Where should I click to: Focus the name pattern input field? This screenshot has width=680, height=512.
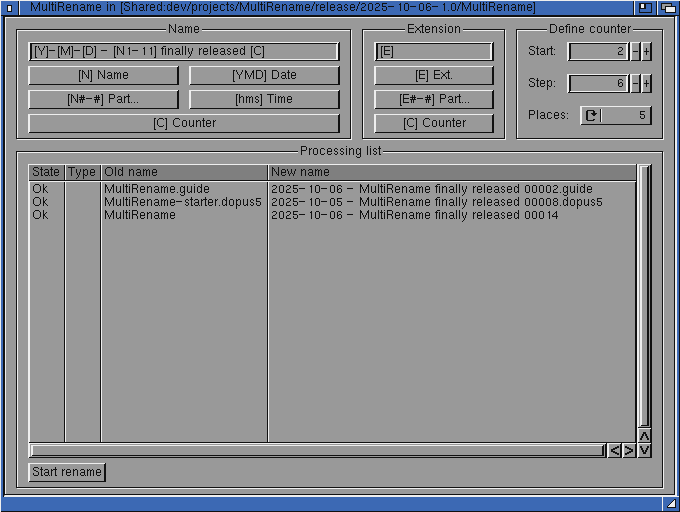[x=184, y=51]
